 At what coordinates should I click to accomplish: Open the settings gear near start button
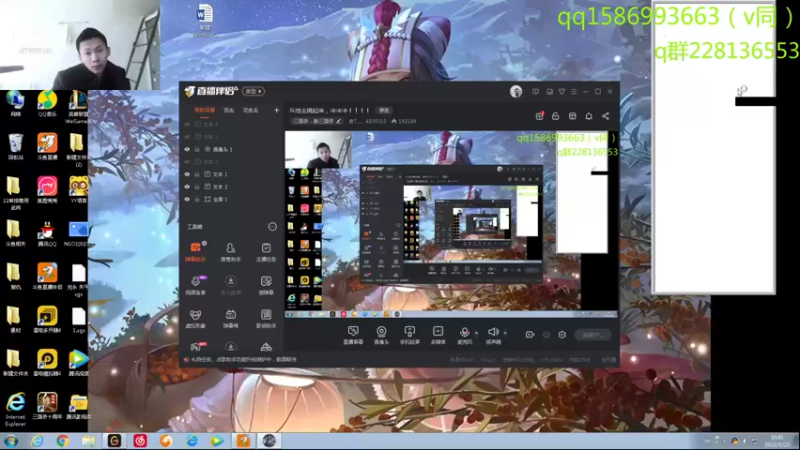click(562, 335)
